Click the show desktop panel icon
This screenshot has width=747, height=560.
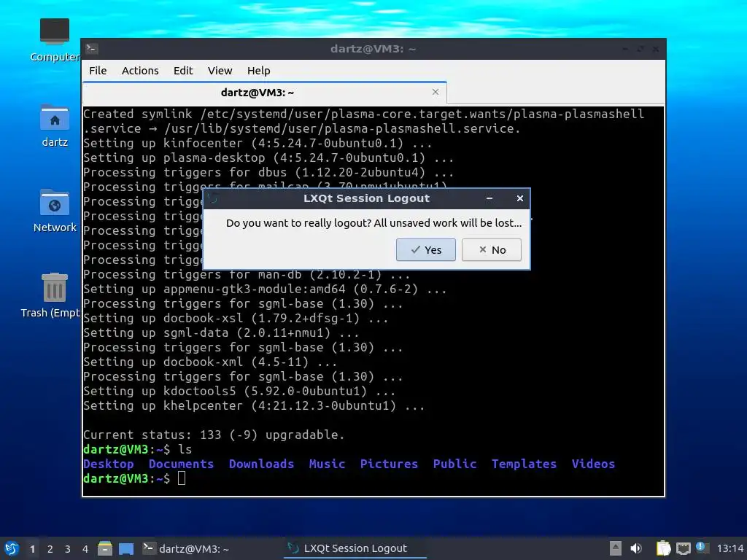[x=126, y=548]
